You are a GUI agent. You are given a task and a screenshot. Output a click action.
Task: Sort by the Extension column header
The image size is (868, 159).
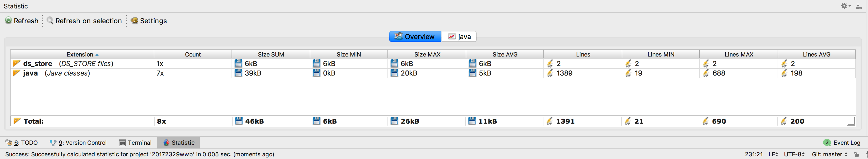click(80, 54)
